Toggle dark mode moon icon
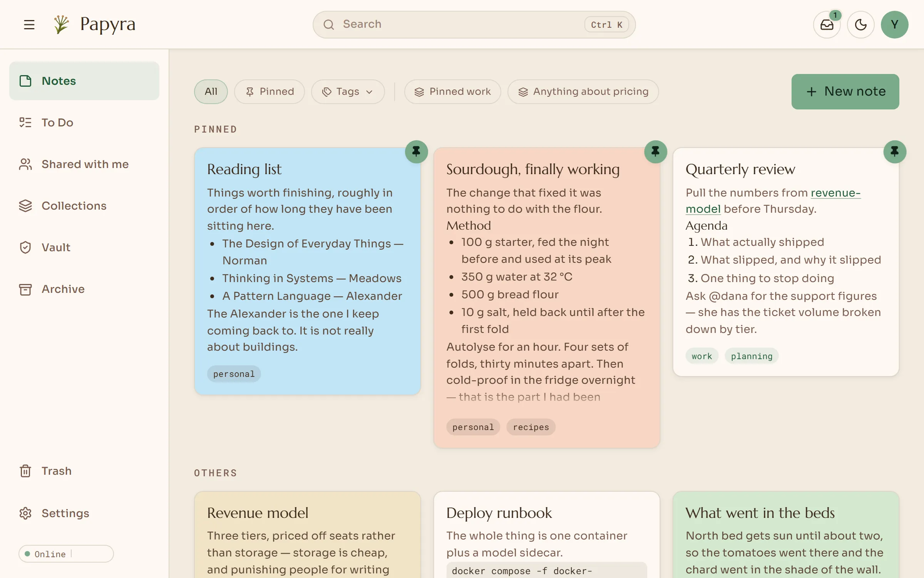Viewport: 924px width, 578px height. (860, 25)
